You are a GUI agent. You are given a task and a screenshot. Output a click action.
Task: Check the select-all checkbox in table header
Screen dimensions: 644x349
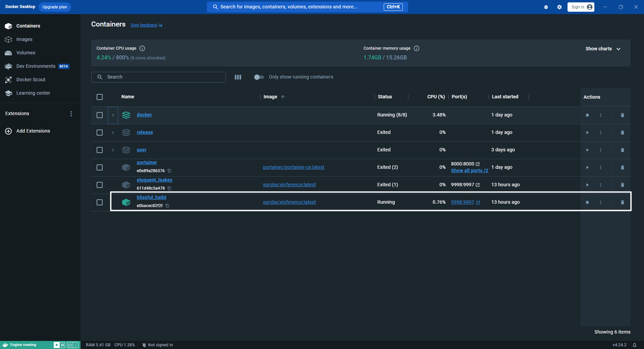coord(100,97)
